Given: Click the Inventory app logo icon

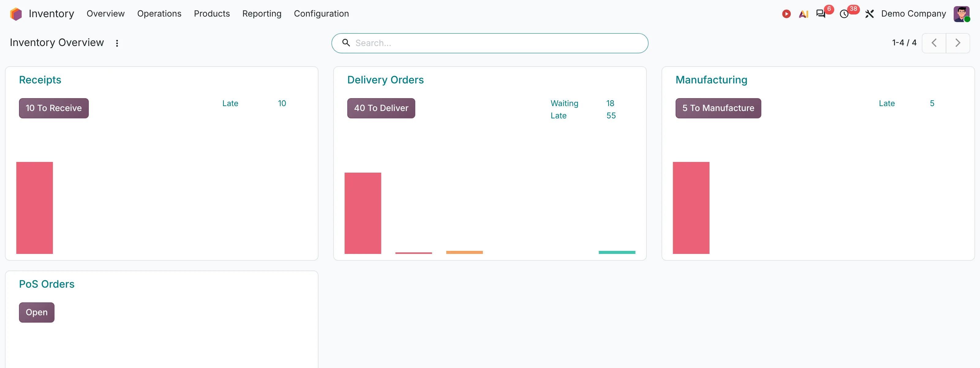Looking at the screenshot, I should click(x=16, y=14).
